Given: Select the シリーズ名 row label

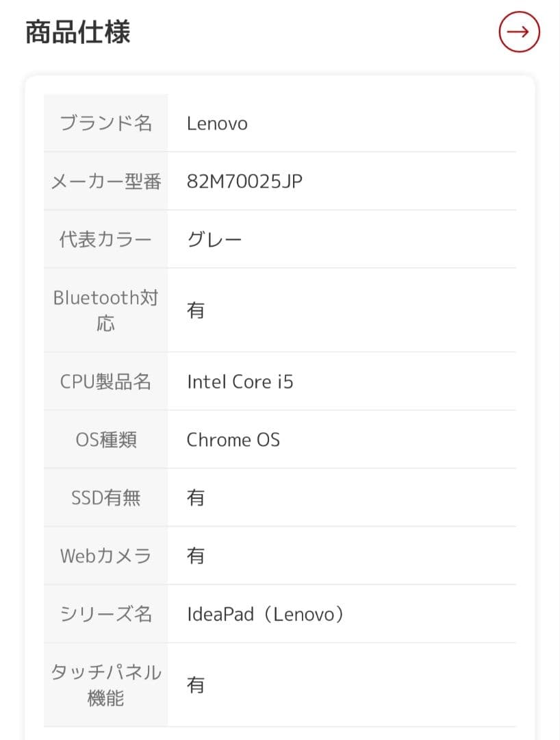Looking at the screenshot, I should point(105,614).
